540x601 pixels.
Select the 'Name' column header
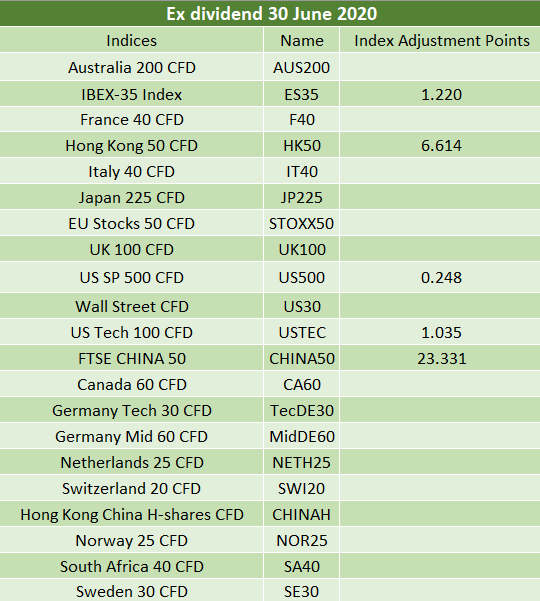(302, 40)
